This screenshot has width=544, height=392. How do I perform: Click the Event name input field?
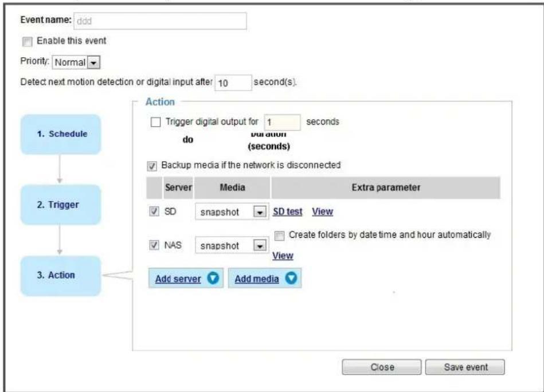click(160, 21)
